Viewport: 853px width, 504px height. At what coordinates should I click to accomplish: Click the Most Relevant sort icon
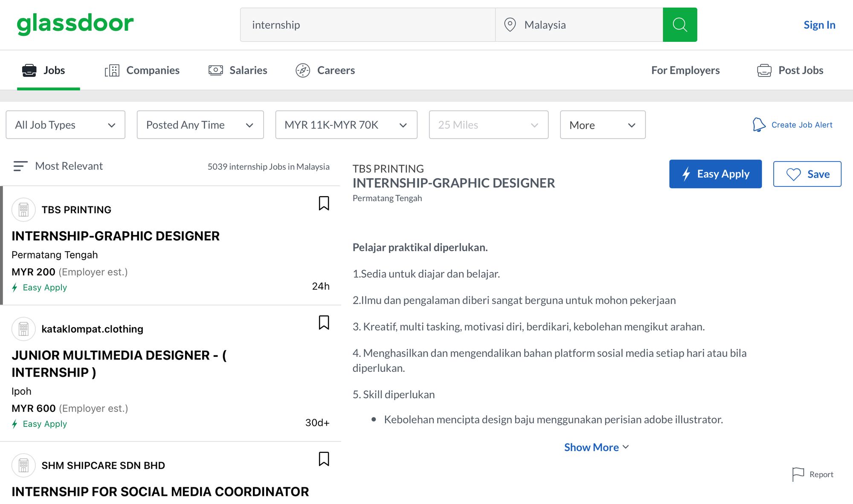pos(20,166)
